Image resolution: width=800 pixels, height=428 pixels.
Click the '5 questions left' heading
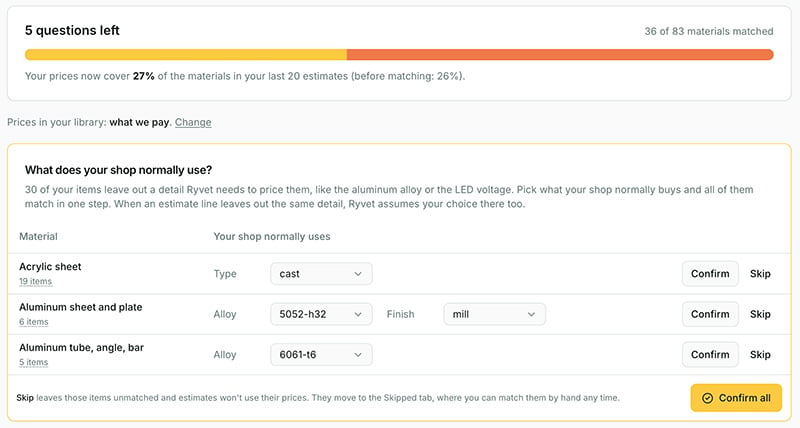(72, 31)
